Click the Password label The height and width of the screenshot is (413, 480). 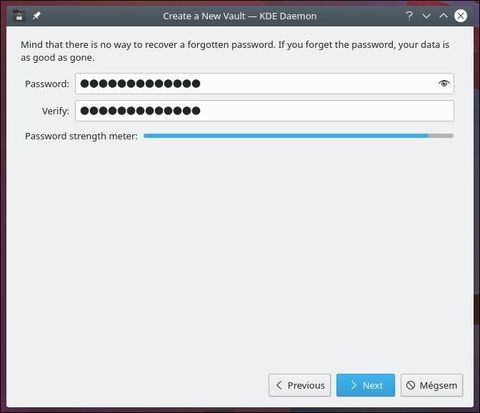click(47, 84)
